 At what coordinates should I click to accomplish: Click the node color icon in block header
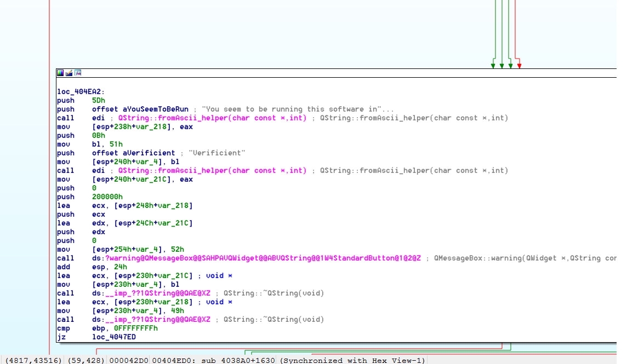(60, 73)
